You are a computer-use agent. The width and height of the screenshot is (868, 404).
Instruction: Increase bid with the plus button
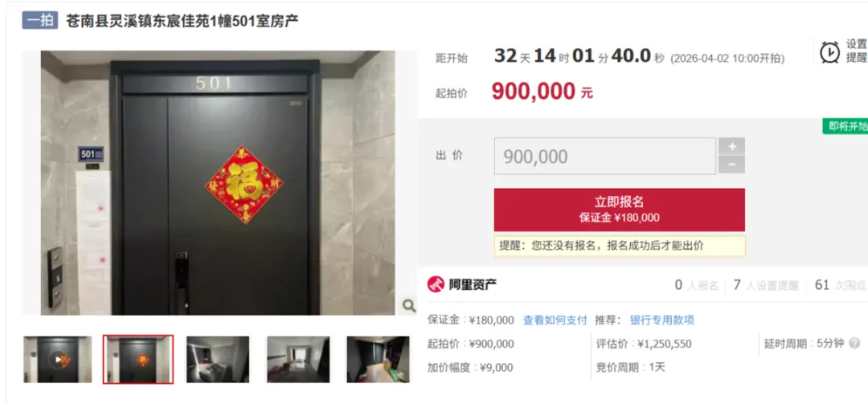click(732, 147)
